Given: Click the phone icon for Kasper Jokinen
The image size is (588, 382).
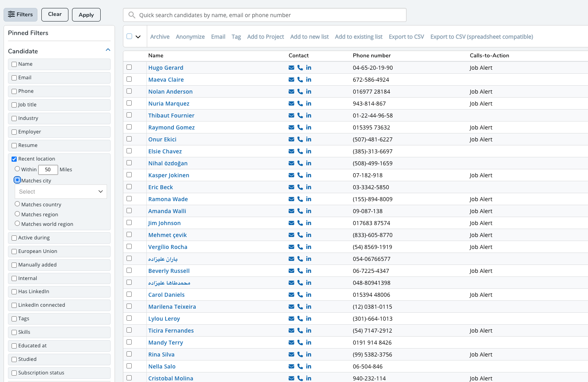Looking at the screenshot, I should click(x=300, y=175).
